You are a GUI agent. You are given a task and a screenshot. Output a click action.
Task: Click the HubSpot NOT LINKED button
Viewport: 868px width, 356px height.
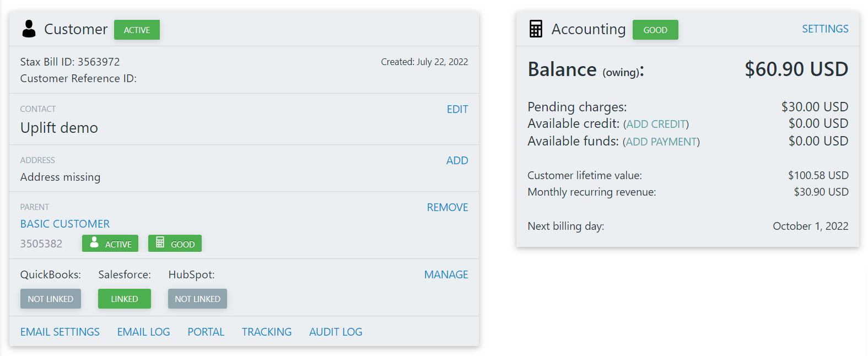[x=197, y=299]
